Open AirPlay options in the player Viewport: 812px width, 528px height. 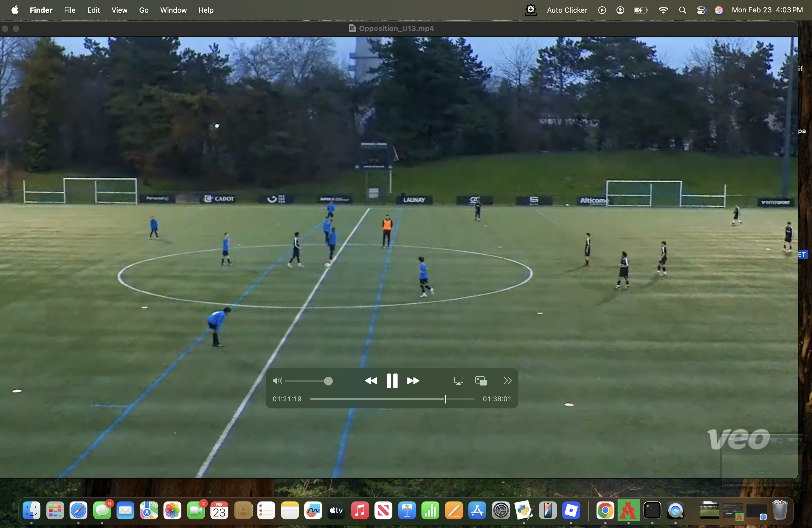pos(458,381)
